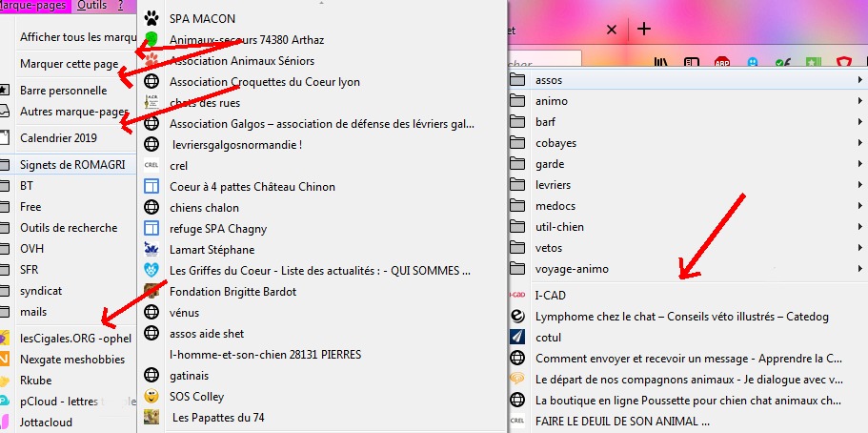Click the favicon beside Lamart Stéphane
The height and width of the screenshot is (433, 868).
(151, 250)
